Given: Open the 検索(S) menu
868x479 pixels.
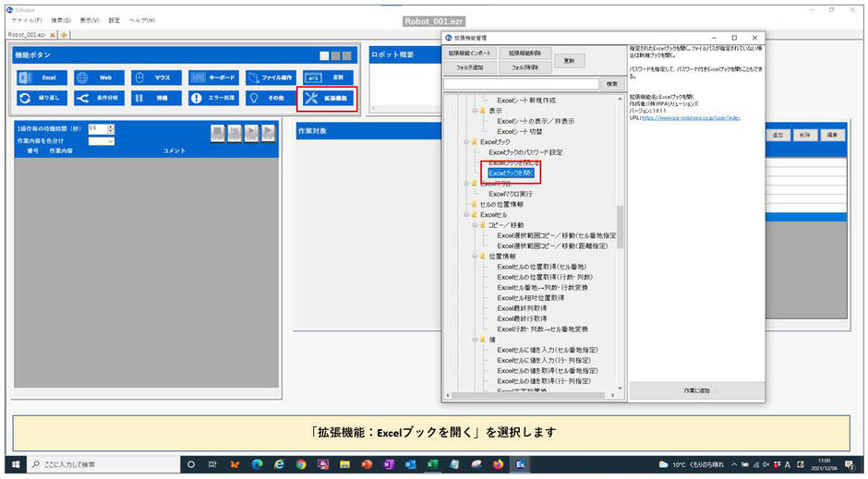Looking at the screenshot, I should click(x=61, y=20).
